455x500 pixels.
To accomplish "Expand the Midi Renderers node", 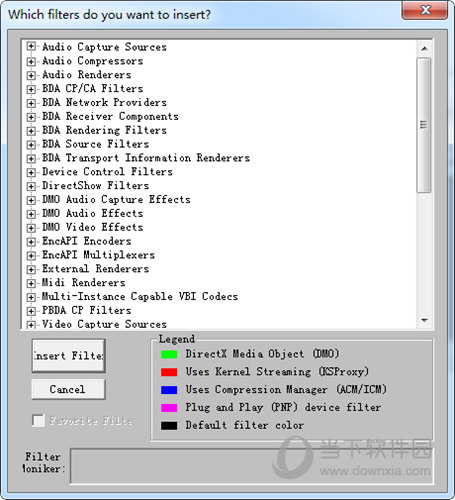I will coord(31,283).
